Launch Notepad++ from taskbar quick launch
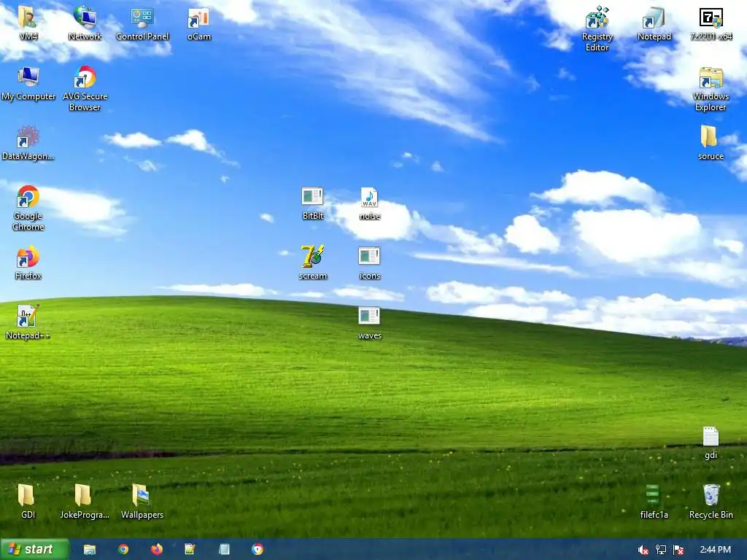 [x=190, y=550]
